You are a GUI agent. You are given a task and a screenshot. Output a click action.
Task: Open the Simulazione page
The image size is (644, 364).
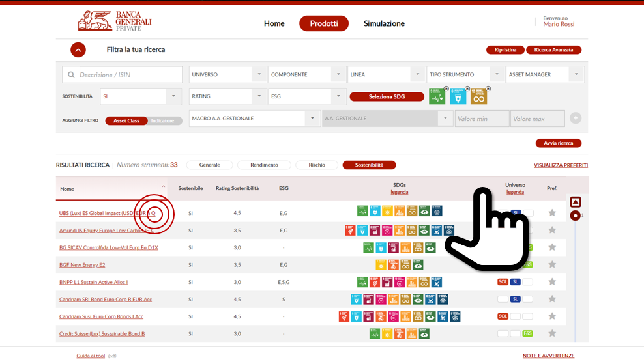tap(384, 23)
